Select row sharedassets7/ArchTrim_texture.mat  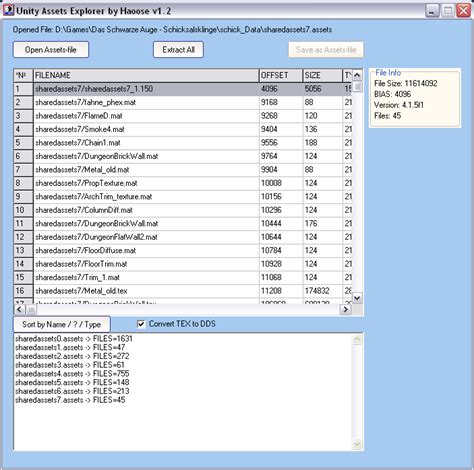[183, 197]
